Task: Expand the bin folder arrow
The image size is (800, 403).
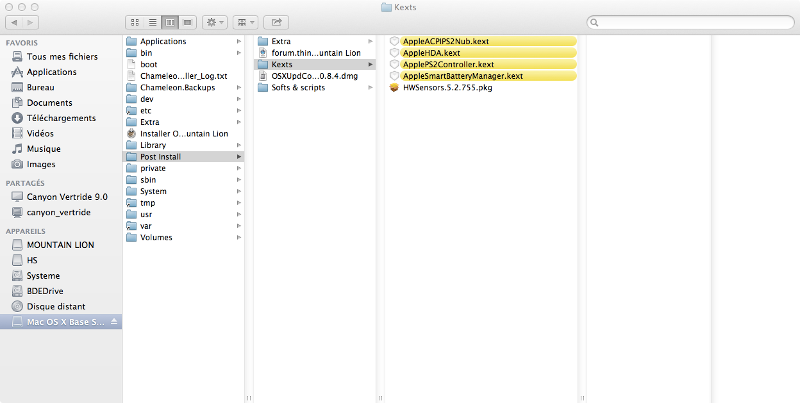Action: [239, 53]
